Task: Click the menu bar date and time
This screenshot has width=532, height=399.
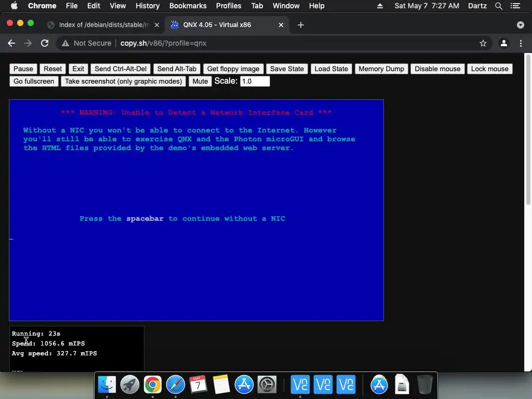Action: coord(427,6)
